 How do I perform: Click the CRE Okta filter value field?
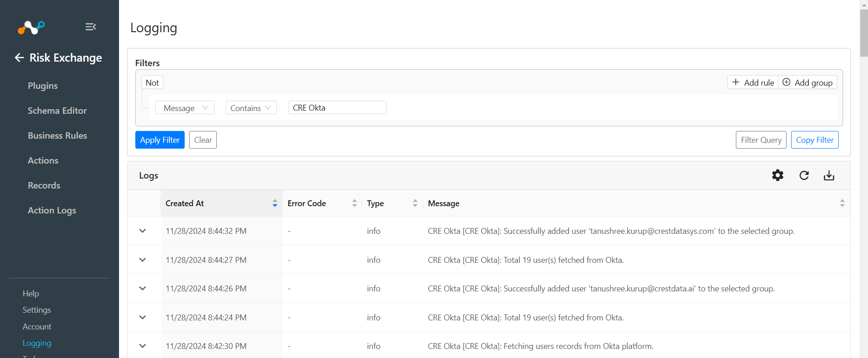pyautogui.click(x=337, y=107)
